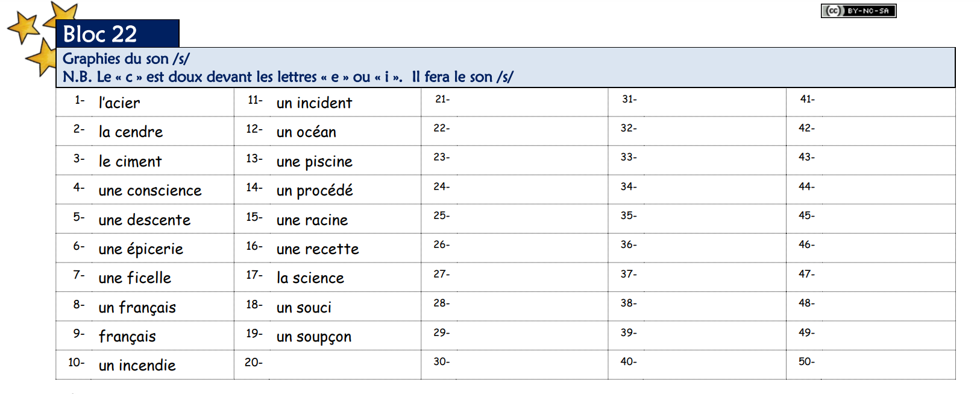This screenshot has height=394, width=980.
Task: Select the word "un procédé"
Action: click(x=314, y=191)
